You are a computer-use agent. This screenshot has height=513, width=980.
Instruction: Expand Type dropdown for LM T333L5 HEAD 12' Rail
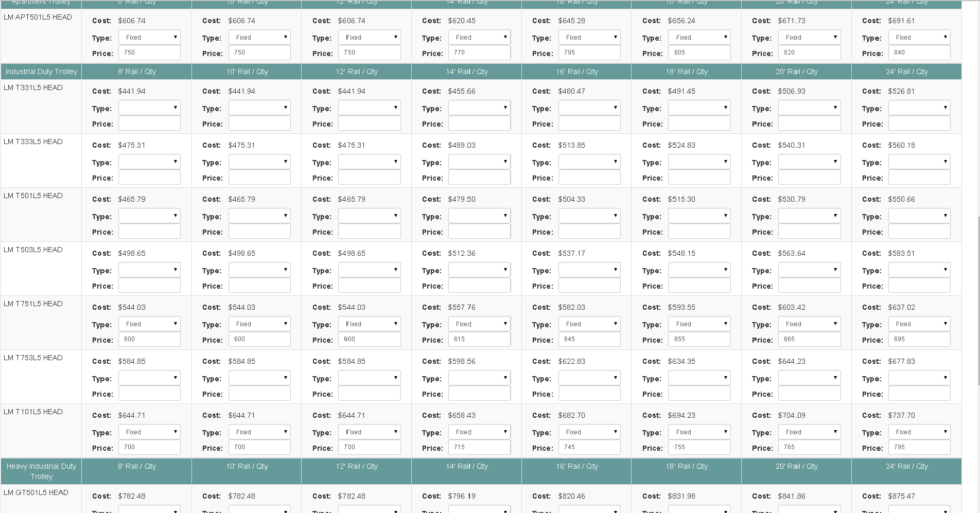(369, 162)
